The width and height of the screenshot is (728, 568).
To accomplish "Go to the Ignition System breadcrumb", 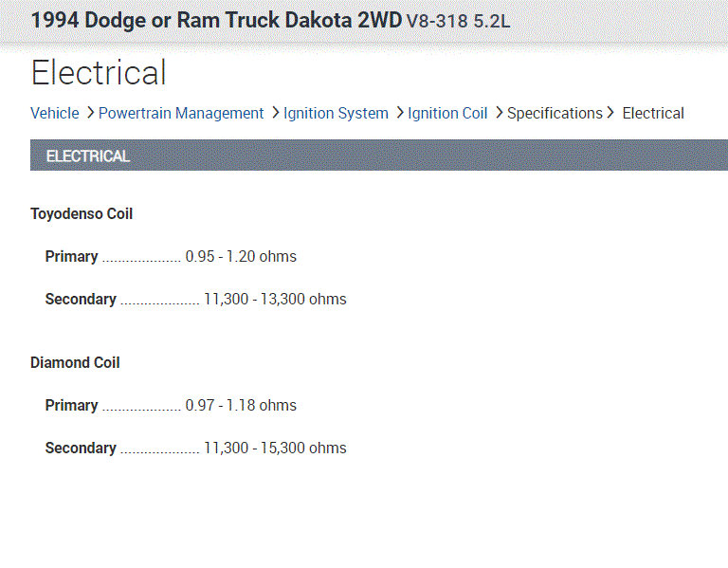I will pos(336,113).
